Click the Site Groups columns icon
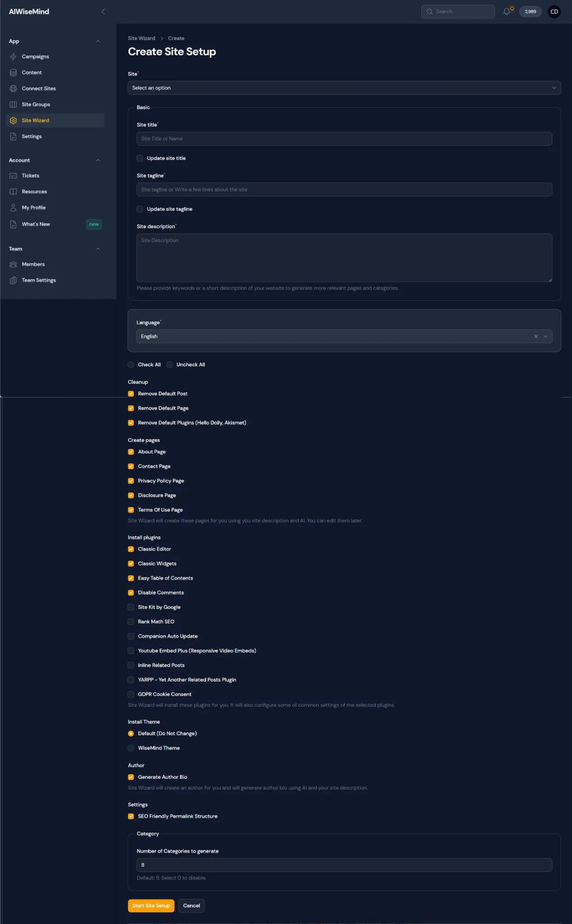Screen dimensions: 572x924 (x=14, y=105)
